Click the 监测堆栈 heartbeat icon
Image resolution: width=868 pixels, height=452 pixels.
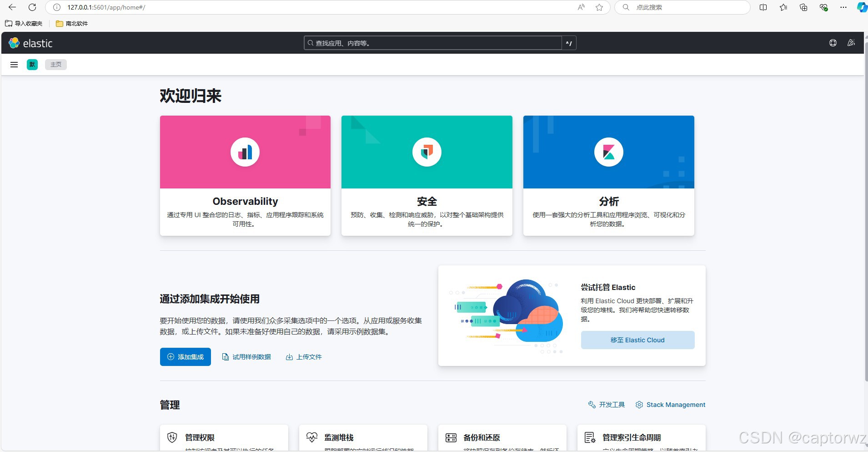pos(311,437)
